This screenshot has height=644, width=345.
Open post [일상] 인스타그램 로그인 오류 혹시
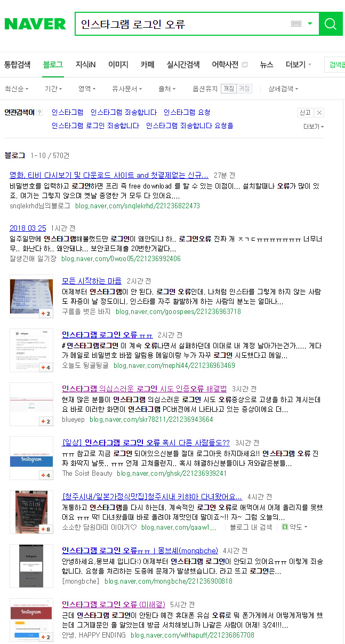point(146,443)
